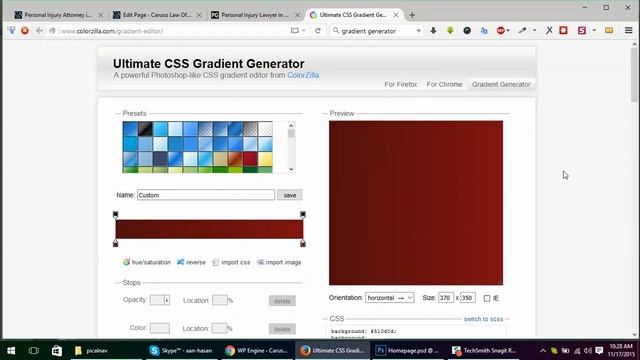Select the left opacity stop marker

click(116, 214)
